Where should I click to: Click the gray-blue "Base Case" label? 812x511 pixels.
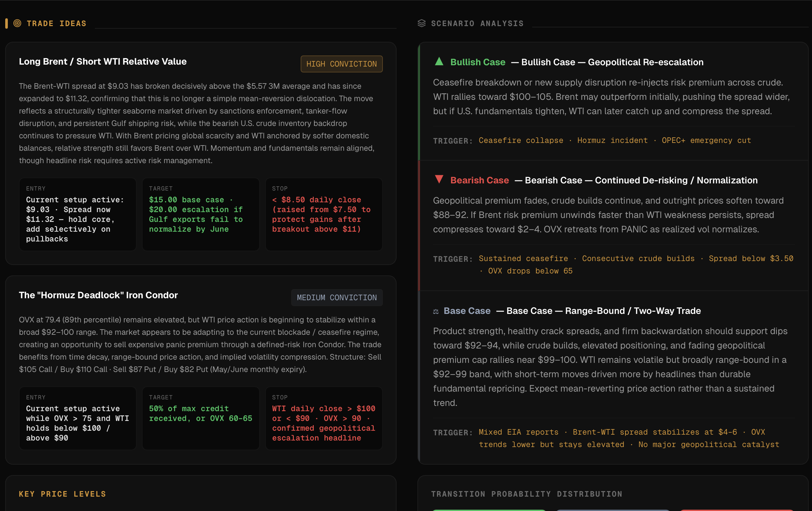point(467,311)
